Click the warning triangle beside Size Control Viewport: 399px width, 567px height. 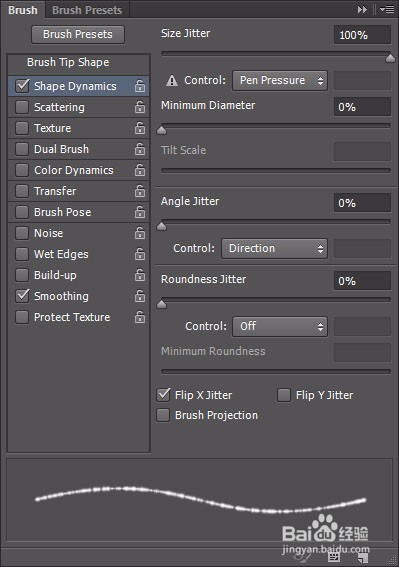click(172, 80)
